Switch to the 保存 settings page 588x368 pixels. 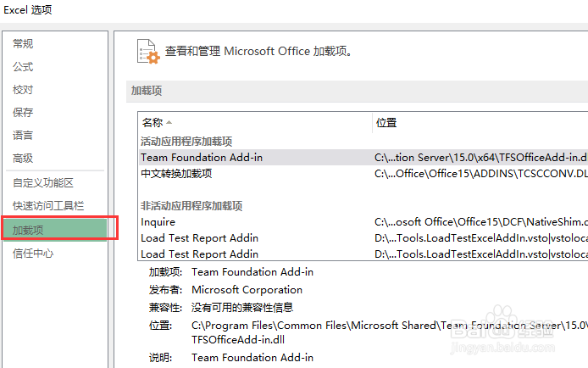[23, 112]
